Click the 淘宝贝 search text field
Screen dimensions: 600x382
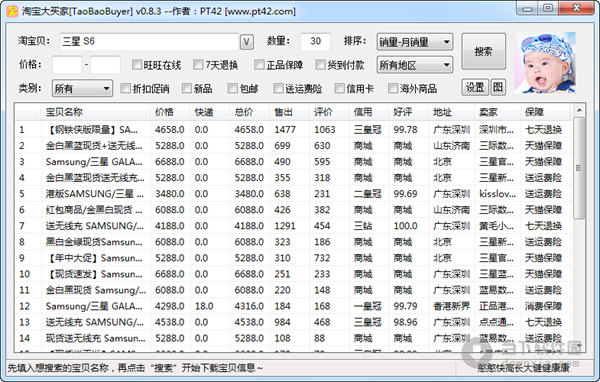(149, 41)
